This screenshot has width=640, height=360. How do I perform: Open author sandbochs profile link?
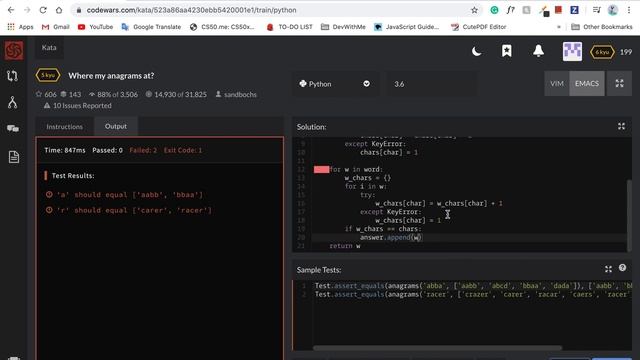pyautogui.click(x=240, y=94)
